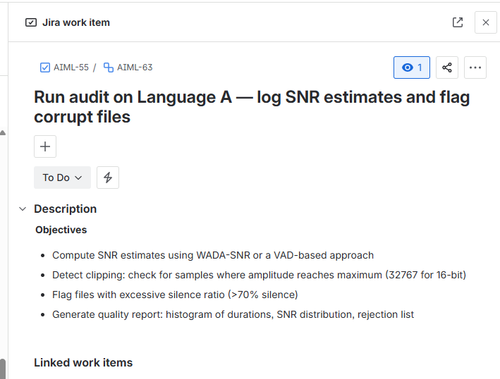Open the more actions ellipsis menu
Image resolution: width=500 pixels, height=379 pixels.
(475, 68)
